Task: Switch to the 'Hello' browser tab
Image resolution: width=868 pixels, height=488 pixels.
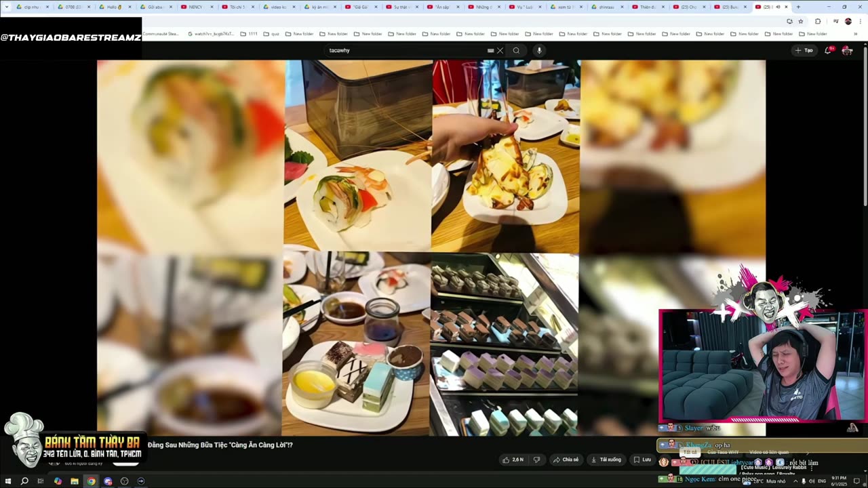Action: [113, 7]
